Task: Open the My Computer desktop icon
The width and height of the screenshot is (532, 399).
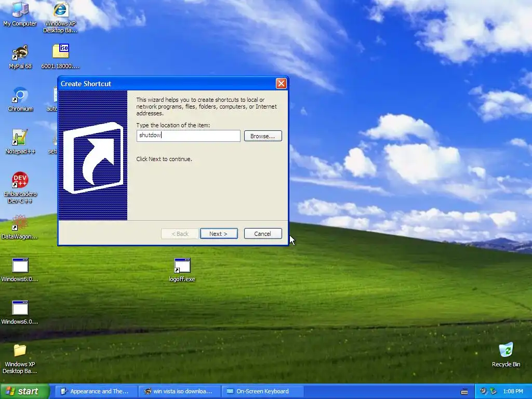Action: pyautogui.click(x=20, y=14)
